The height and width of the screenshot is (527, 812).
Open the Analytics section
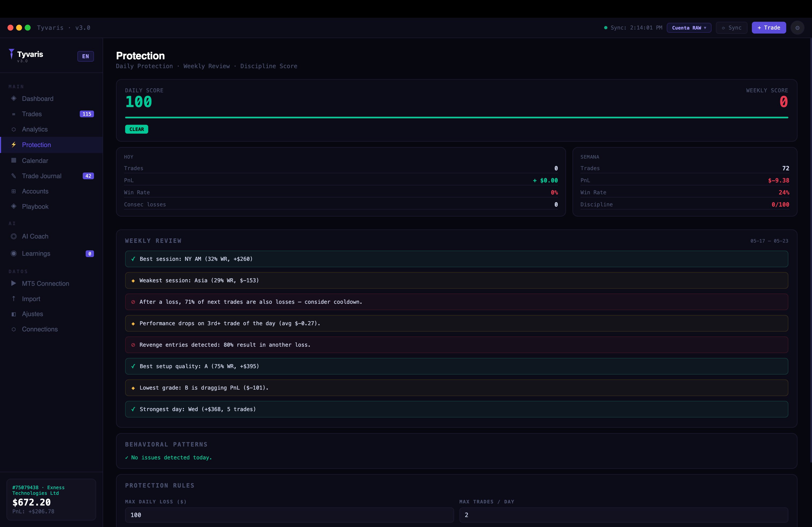click(51, 129)
